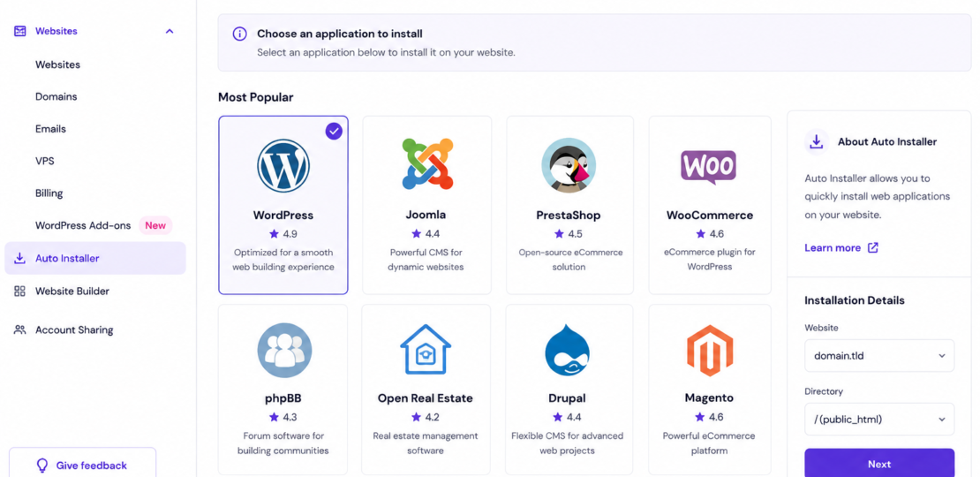
Task: Click the Magento orange logo
Action: click(x=709, y=351)
